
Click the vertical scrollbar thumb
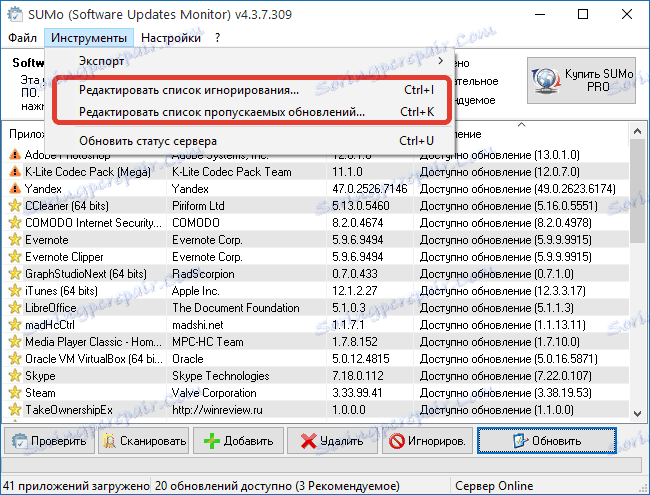click(x=638, y=191)
